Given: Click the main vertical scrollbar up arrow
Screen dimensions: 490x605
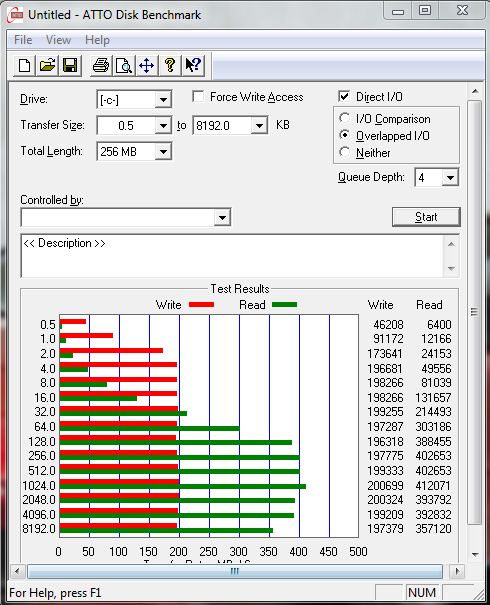Looking at the screenshot, I should (x=475, y=91).
